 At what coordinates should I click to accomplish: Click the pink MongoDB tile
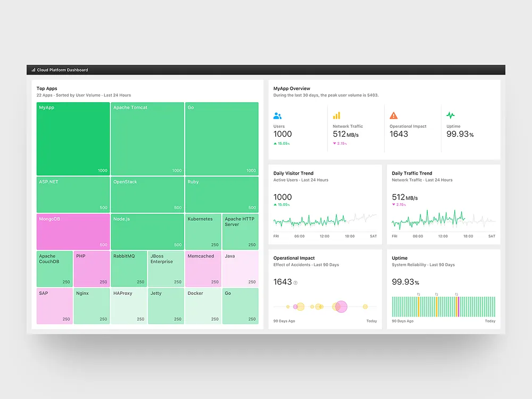coord(72,231)
